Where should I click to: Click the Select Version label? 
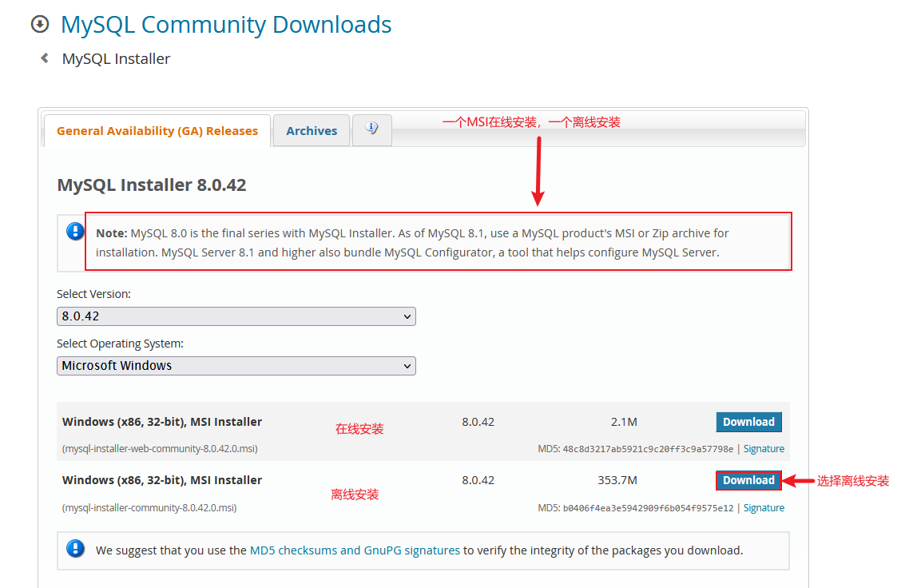93,294
